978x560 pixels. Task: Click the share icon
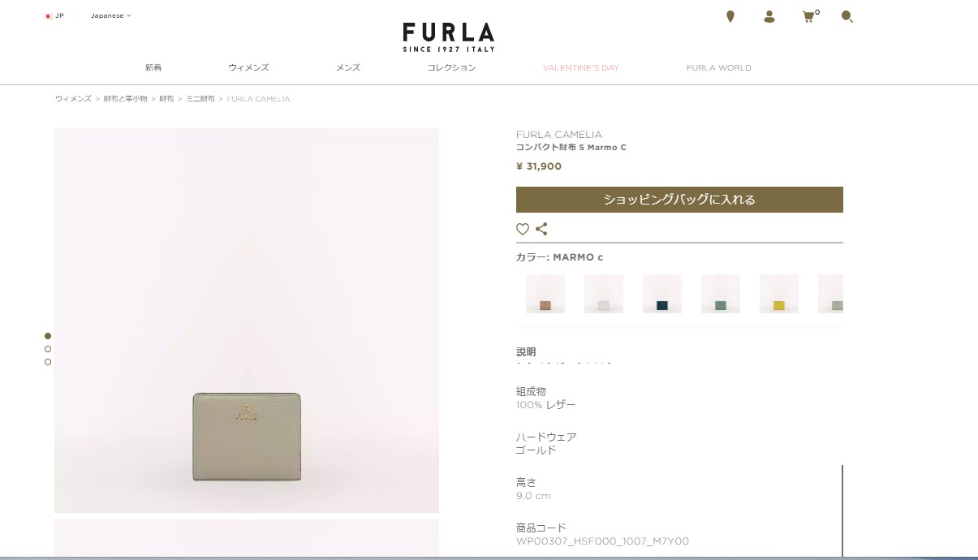click(x=541, y=229)
